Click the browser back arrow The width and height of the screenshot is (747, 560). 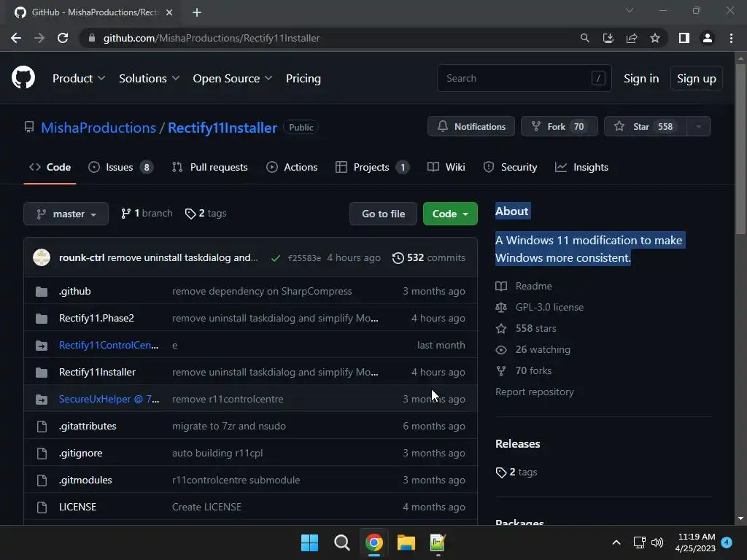(x=16, y=38)
